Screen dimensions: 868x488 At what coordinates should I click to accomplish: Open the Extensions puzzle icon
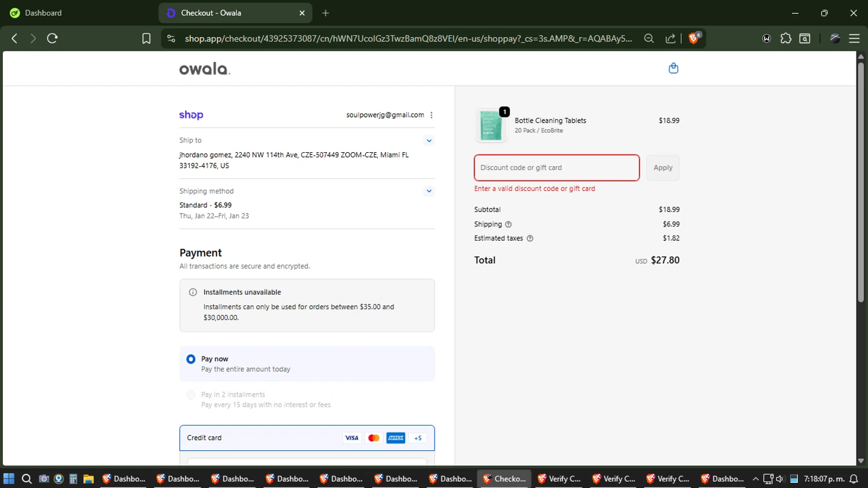[786, 38]
